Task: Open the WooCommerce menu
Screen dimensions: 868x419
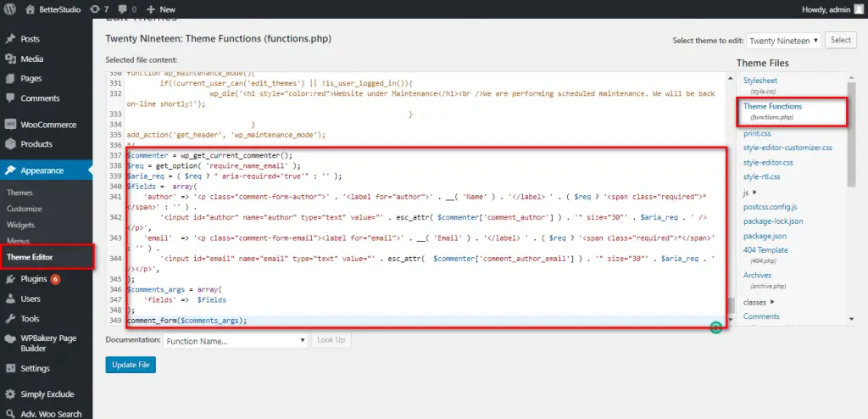Action: 47,125
